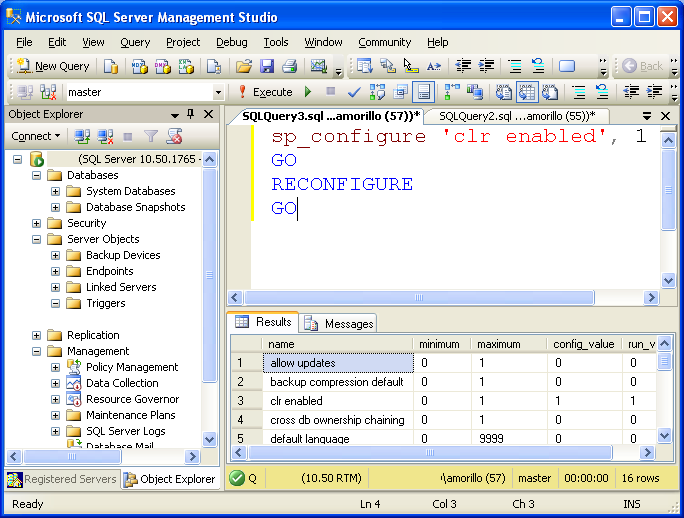Close the active query document tab
The image size is (684, 518).
pos(665,116)
